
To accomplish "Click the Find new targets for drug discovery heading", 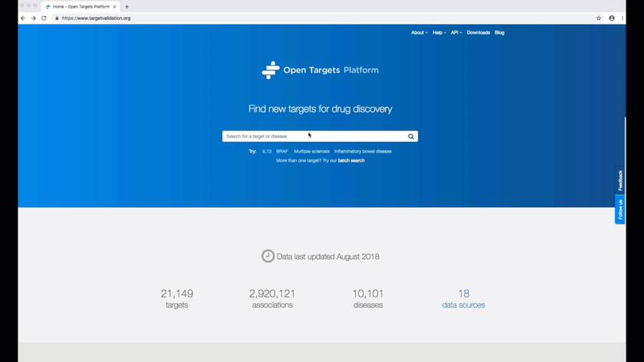I will click(x=320, y=109).
